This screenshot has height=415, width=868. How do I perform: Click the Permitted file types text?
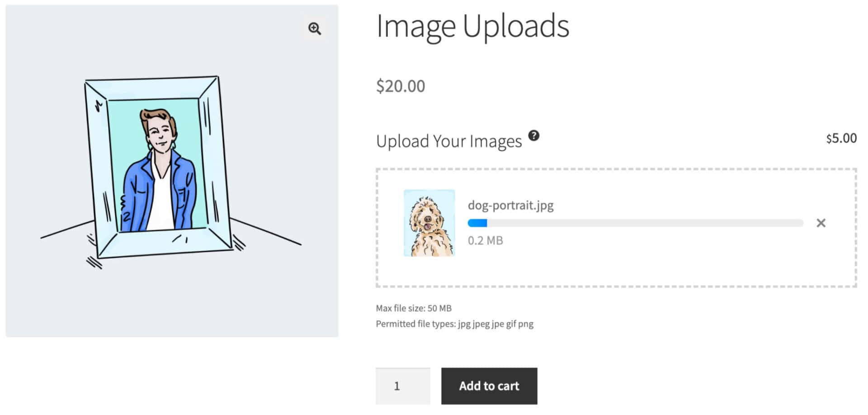(x=454, y=324)
